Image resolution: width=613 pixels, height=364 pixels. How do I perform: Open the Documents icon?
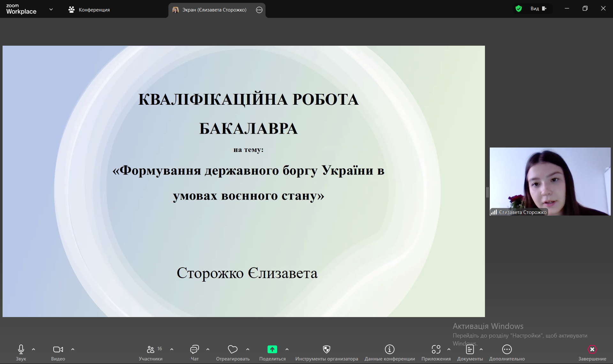point(470,350)
